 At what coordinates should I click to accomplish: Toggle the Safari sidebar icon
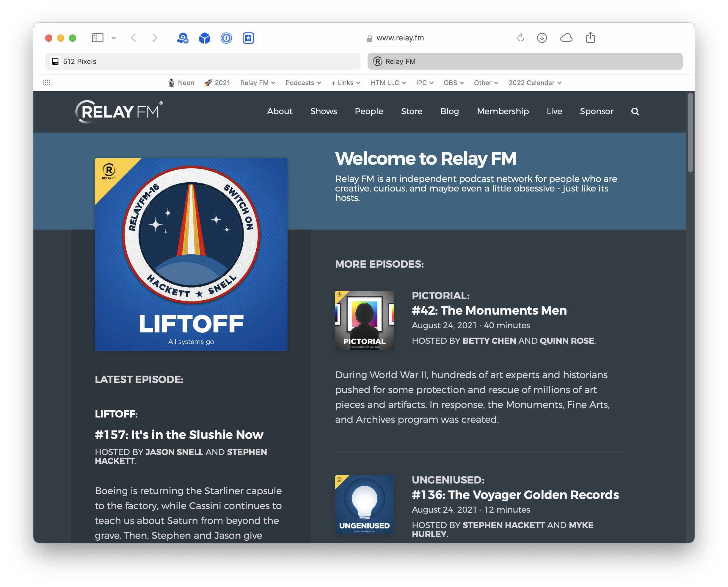(x=97, y=37)
